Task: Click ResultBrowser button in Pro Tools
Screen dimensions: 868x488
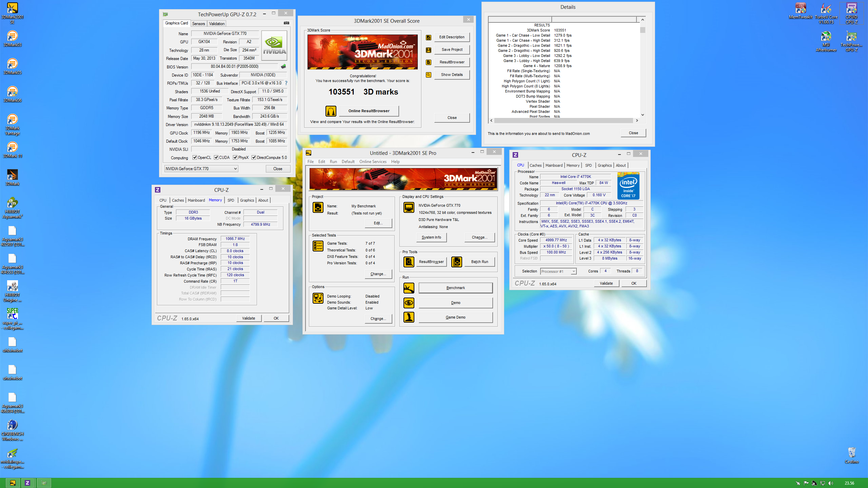Action: [431, 262]
